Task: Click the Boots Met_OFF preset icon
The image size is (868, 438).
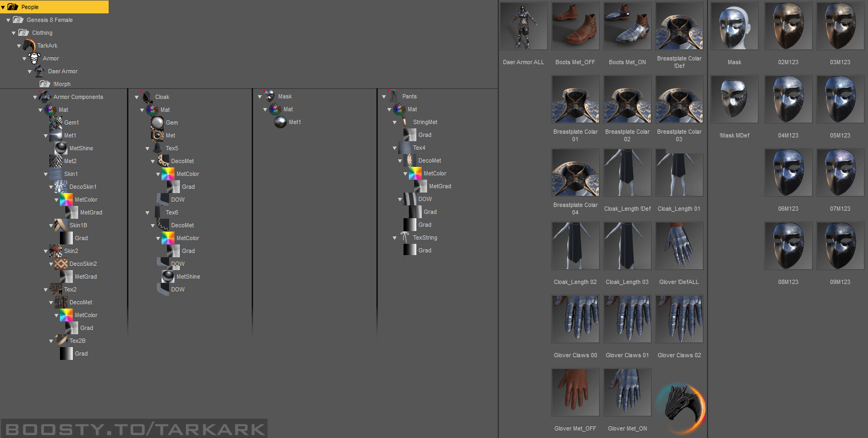Action: click(575, 26)
